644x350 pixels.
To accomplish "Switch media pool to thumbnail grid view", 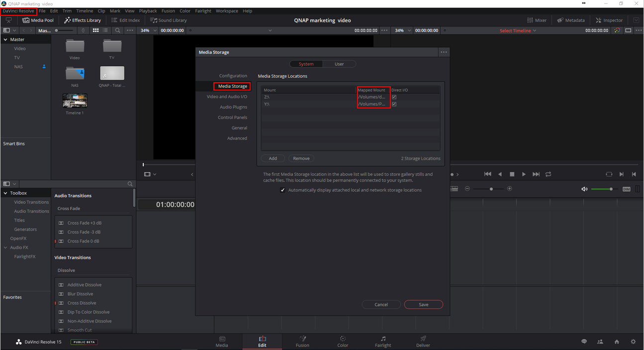I will (95, 30).
